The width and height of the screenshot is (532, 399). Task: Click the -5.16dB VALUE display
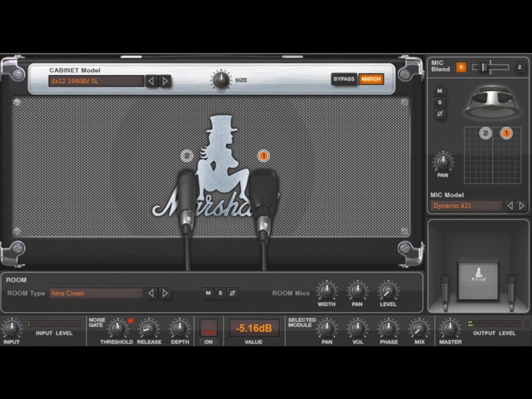point(254,328)
